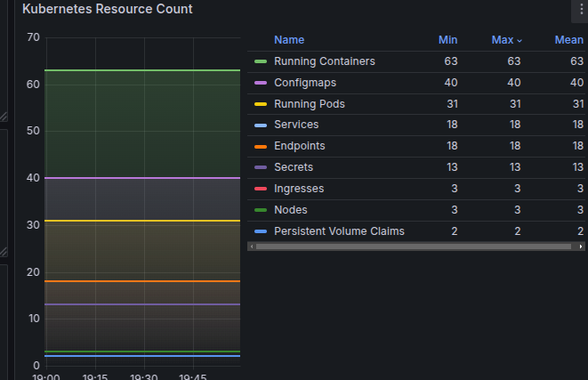Image resolution: width=588 pixels, height=380 pixels.
Task: Toggle the Running Containers series label
Action: pyautogui.click(x=325, y=61)
